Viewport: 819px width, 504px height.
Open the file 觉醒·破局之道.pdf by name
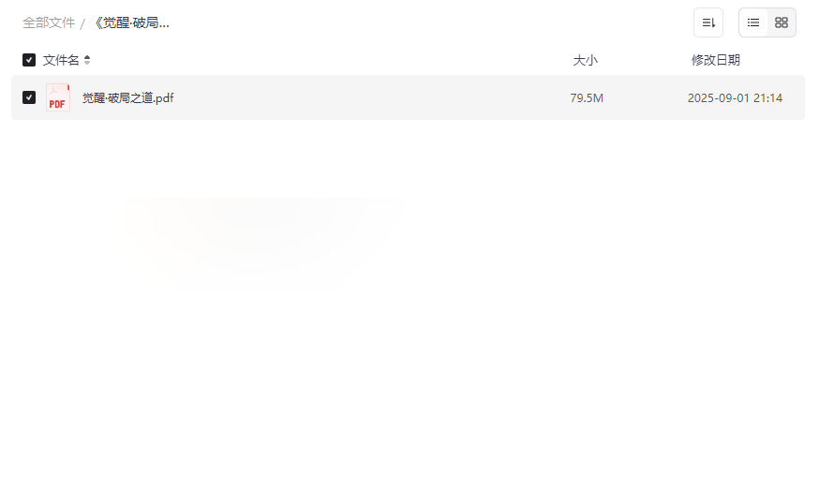pos(127,97)
